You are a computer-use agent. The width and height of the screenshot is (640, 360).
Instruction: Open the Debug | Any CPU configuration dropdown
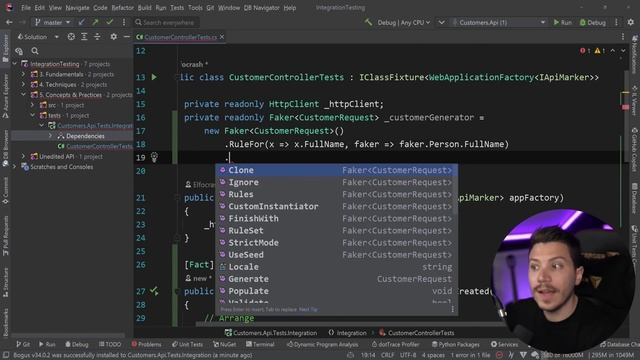[403, 22]
